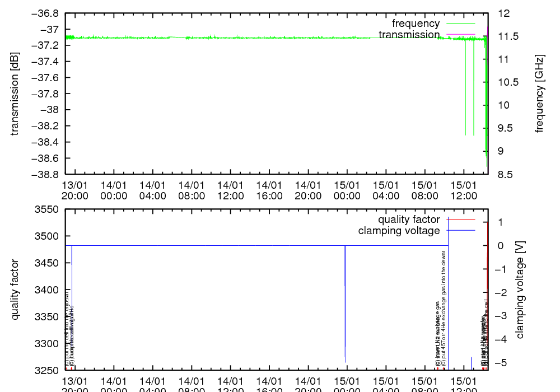Click the blue voltage dip near 15/01 00:00

pos(345,302)
